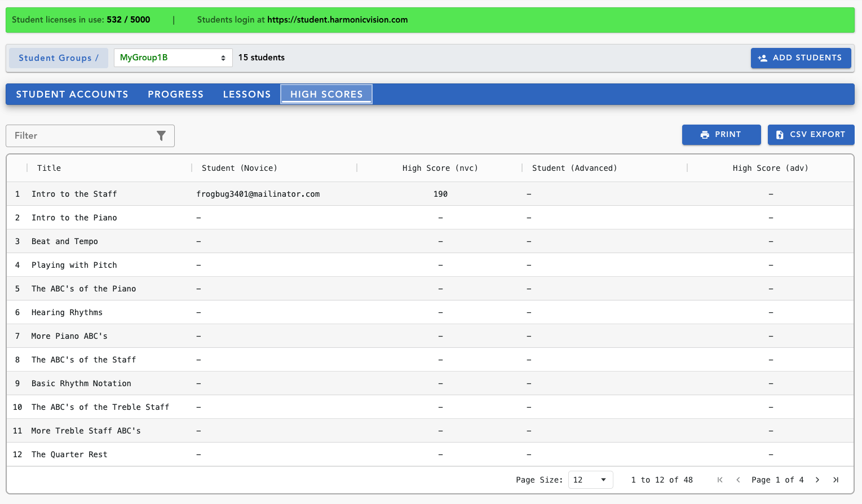
Task: Click the filter funnel icon
Action: (161, 136)
